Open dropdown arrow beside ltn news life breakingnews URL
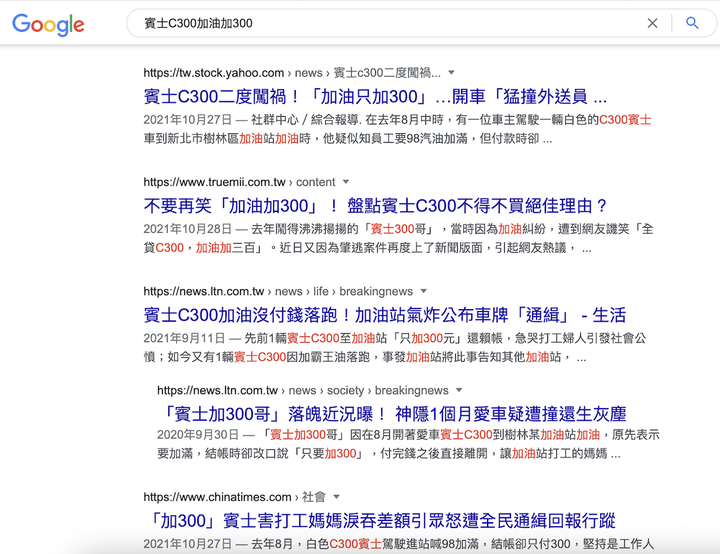The width and height of the screenshot is (720, 554). pyautogui.click(x=423, y=291)
